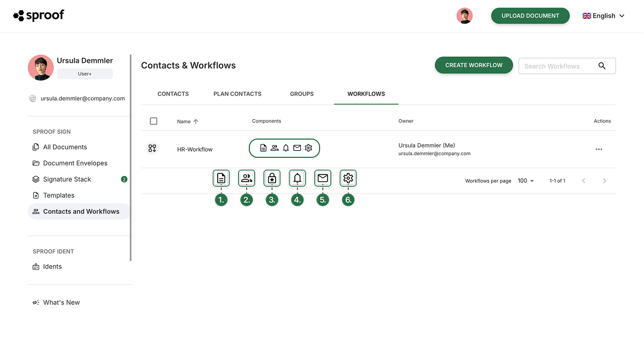
Task: Click the Contacts & Workflows page heading
Action: click(188, 66)
